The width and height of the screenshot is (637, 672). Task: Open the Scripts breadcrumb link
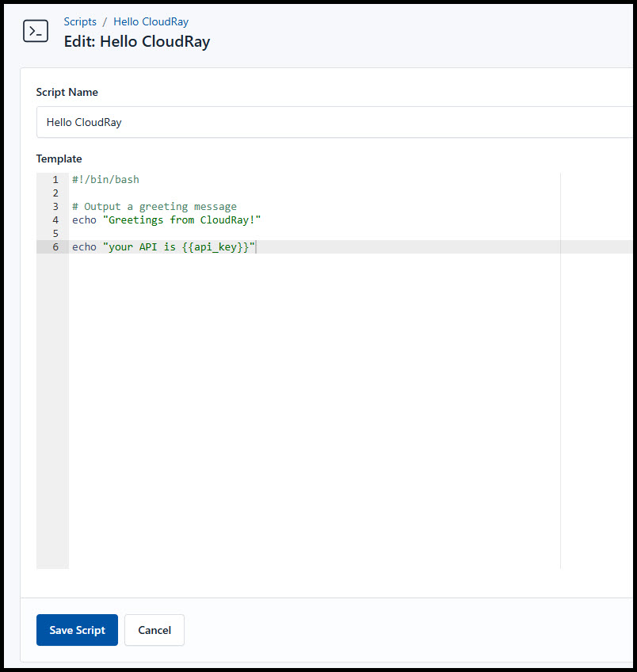[x=80, y=21]
